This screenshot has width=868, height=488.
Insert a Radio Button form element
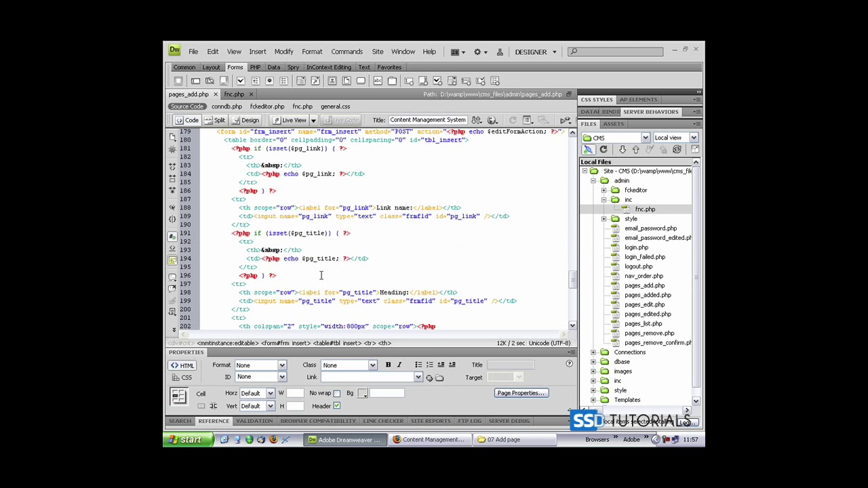[269, 81]
